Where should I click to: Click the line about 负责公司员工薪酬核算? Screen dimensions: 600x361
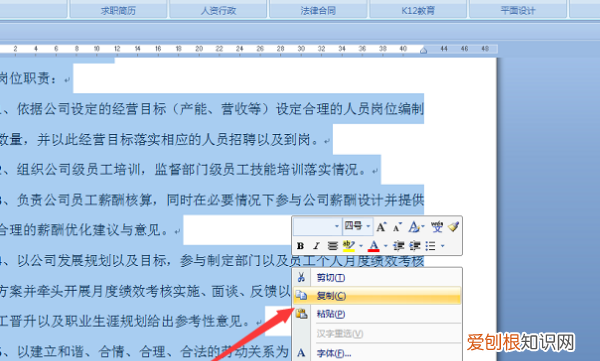pos(212,200)
